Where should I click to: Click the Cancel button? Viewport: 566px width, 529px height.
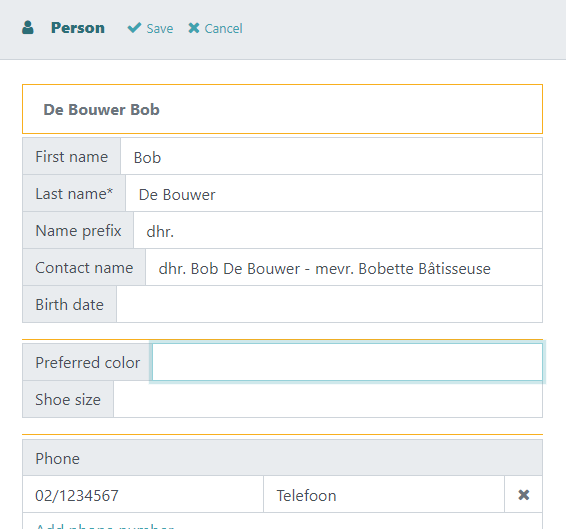coord(215,28)
